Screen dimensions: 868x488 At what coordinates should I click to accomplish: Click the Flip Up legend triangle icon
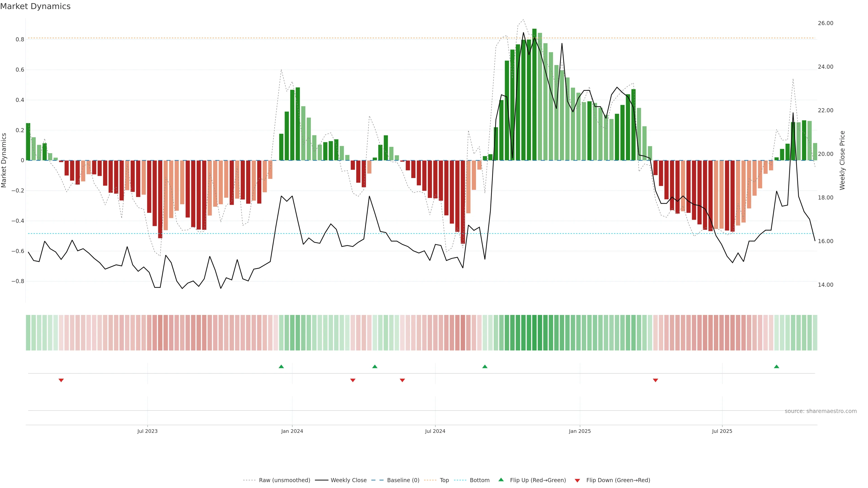click(x=501, y=480)
